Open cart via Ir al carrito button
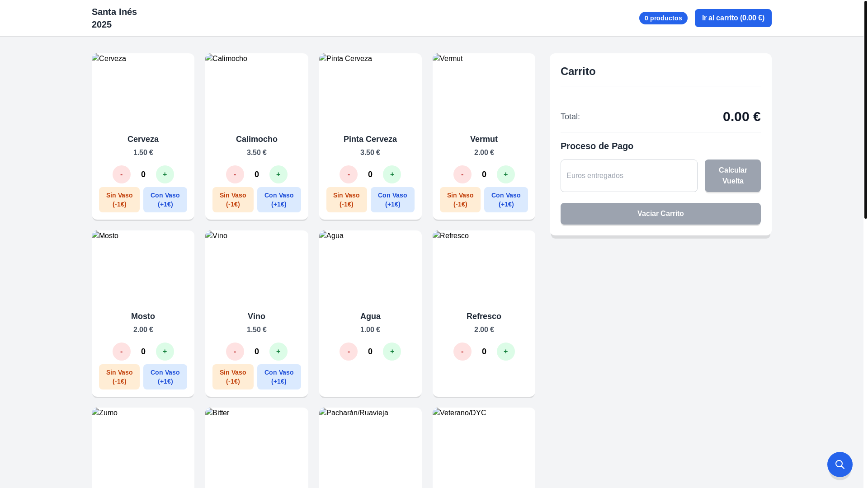The image size is (868, 488). pos(733,18)
